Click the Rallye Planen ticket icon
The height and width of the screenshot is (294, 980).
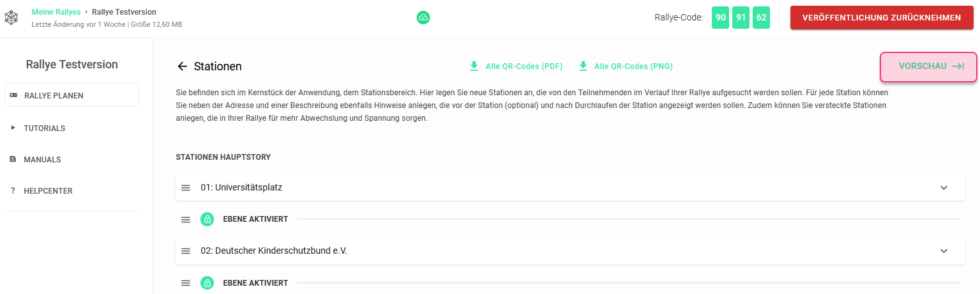(x=13, y=96)
